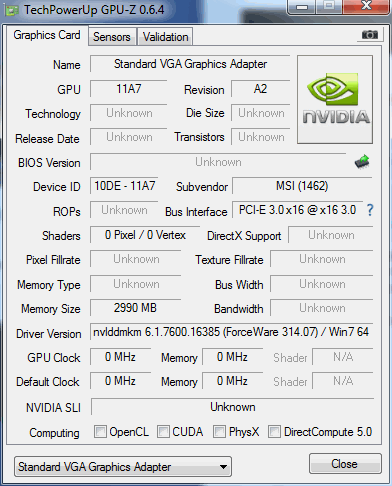Click the Device ID field

coord(124,186)
